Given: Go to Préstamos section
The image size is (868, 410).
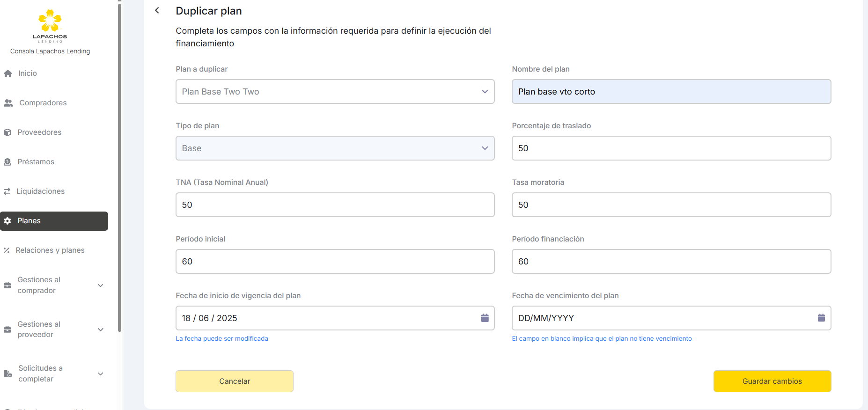Looking at the screenshot, I should click(36, 162).
